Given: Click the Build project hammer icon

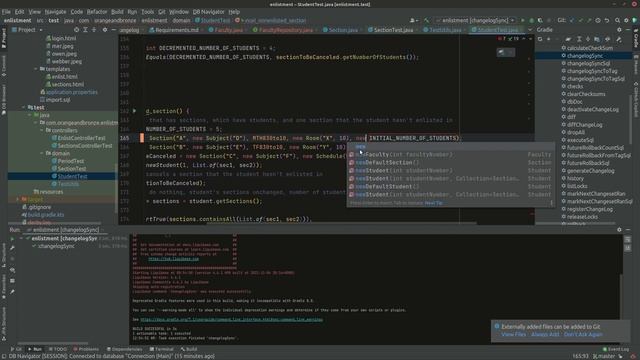Looking at the screenshot, I should pyautogui.click(x=426, y=20).
